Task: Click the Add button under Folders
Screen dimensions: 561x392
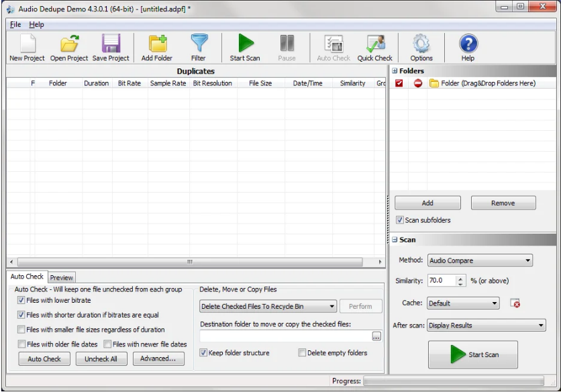Action: 427,203
